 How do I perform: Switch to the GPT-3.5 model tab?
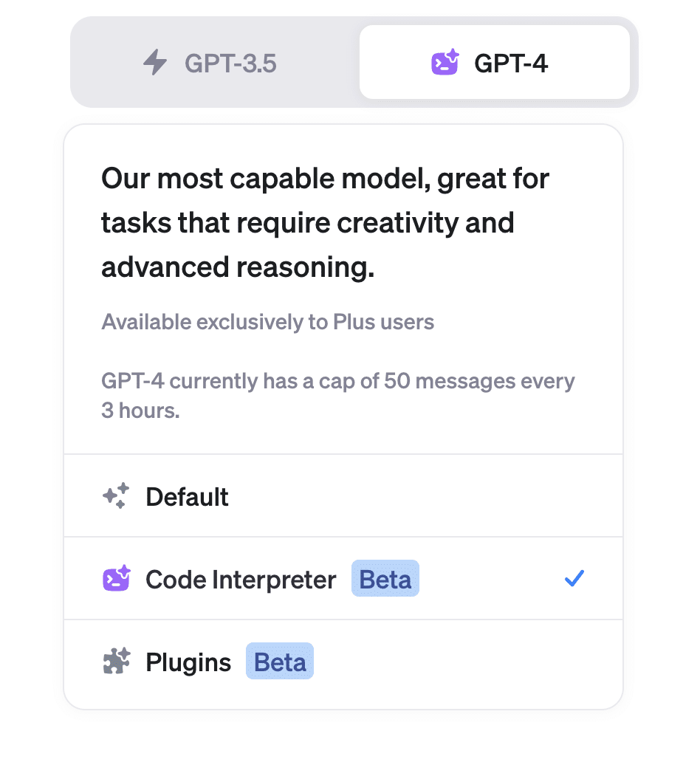click(214, 63)
